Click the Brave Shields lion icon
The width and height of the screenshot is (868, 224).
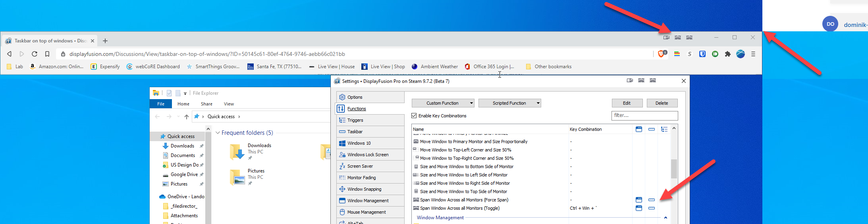pyautogui.click(x=661, y=54)
